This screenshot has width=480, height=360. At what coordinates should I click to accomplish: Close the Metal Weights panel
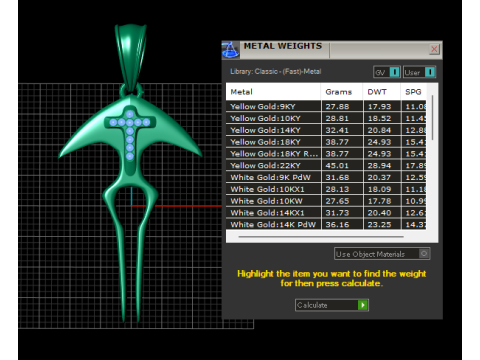[x=434, y=49]
